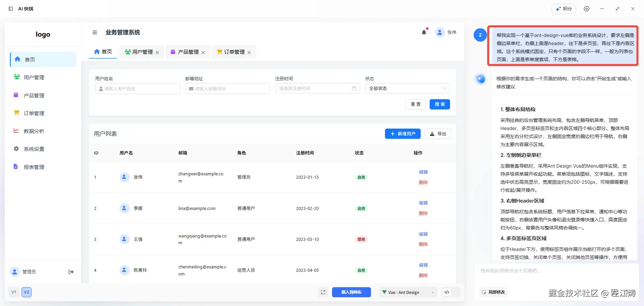The image size is (644, 306).
Task: Click the date 2023-04-05
Action: coord(307,270)
